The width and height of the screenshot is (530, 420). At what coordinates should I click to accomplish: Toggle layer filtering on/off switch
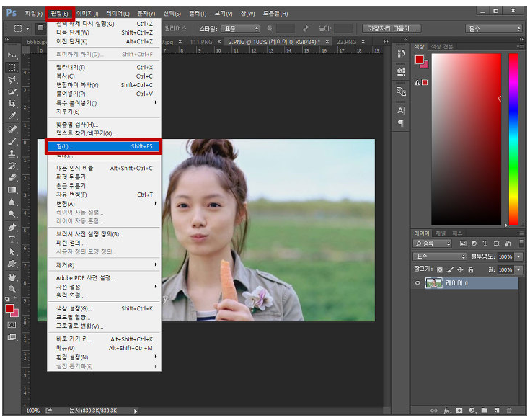pyautogui.click(x=521, y=243)
